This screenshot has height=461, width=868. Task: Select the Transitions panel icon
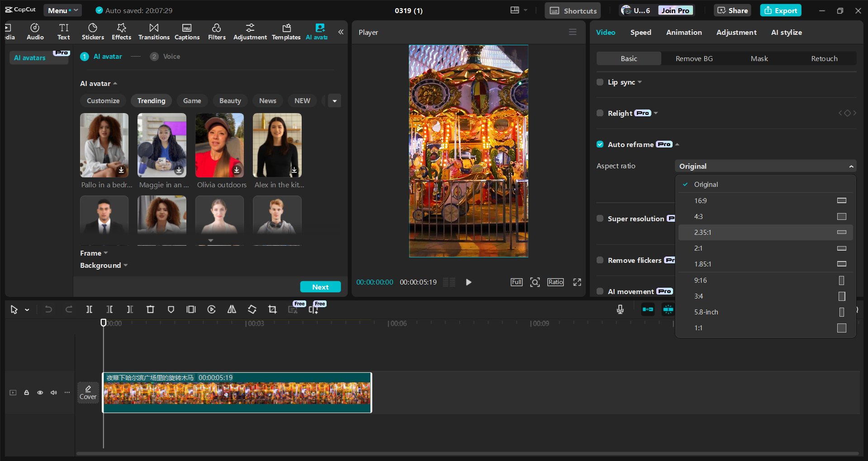154,31
